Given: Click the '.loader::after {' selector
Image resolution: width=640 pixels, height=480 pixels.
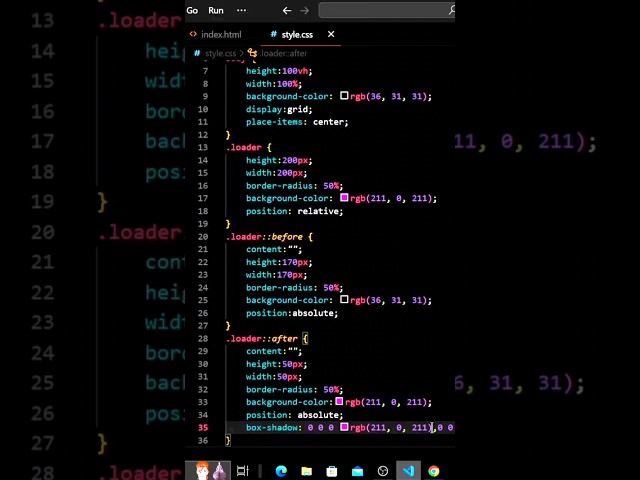Looking at the screenshot, I should click(x=267, y=339).
